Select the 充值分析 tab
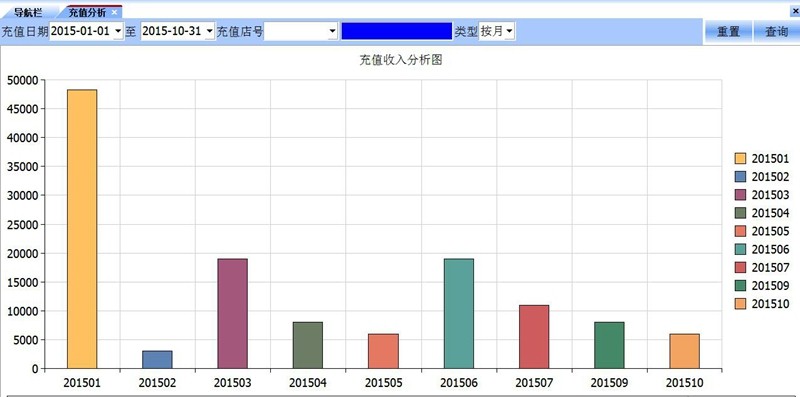800x397 pixels. point(87,12)
